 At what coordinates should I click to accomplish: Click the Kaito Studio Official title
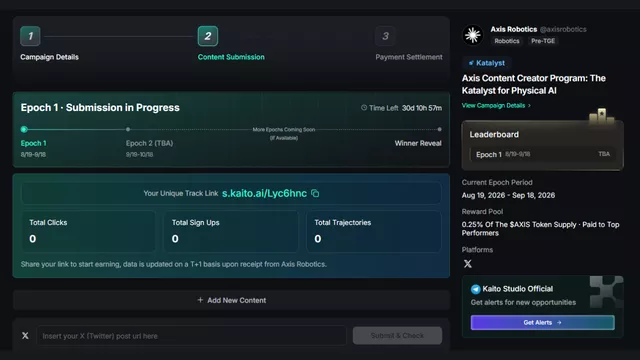click(518, 289)
